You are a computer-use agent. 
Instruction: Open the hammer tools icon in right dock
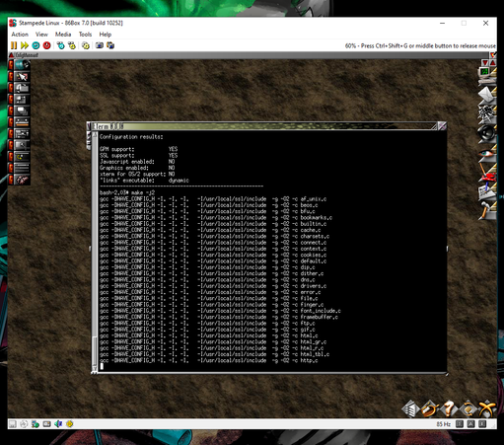point(486,211)
